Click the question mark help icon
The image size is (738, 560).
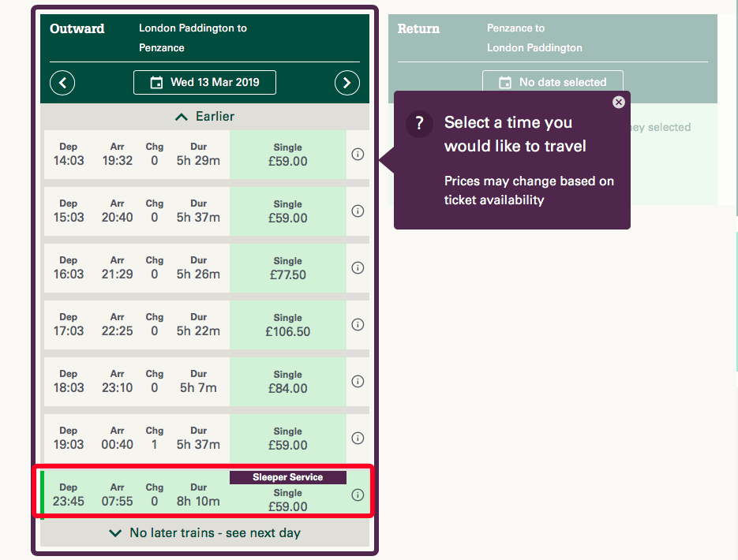(420, 124)
